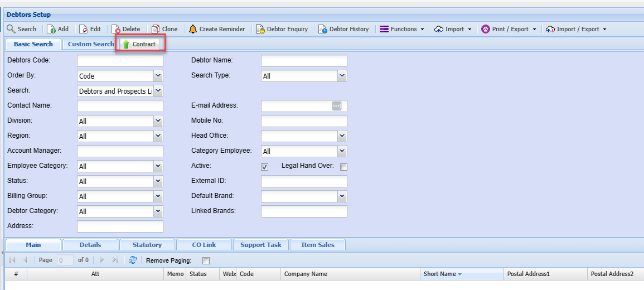Switch to the Basic Search tab
This screenshot has width=644, height=290.
(33, 44)
